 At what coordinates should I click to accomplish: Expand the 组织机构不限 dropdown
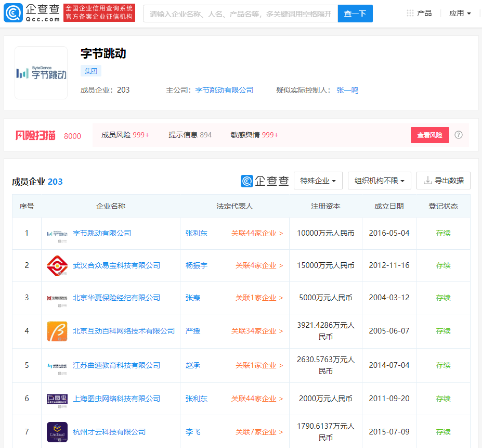380,181
